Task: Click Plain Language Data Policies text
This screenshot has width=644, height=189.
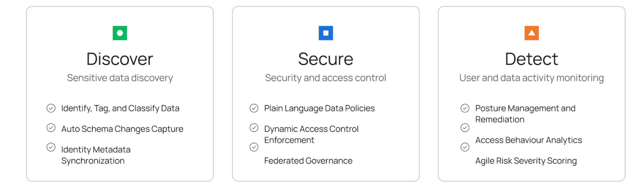Action: tap(320, 108)
